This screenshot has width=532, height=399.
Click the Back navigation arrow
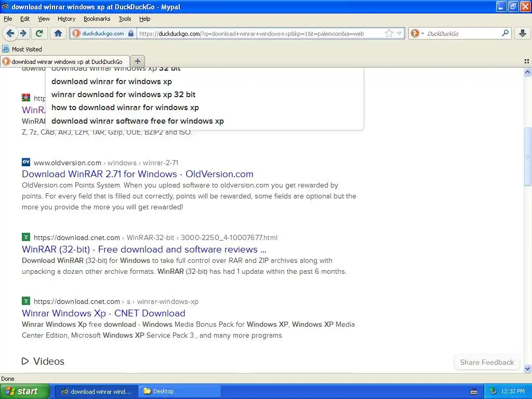click(10, 33)
